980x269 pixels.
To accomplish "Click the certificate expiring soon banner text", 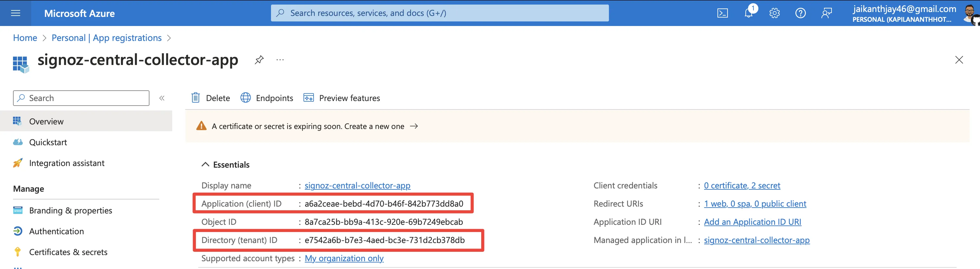I will click(x=308, y=126).
